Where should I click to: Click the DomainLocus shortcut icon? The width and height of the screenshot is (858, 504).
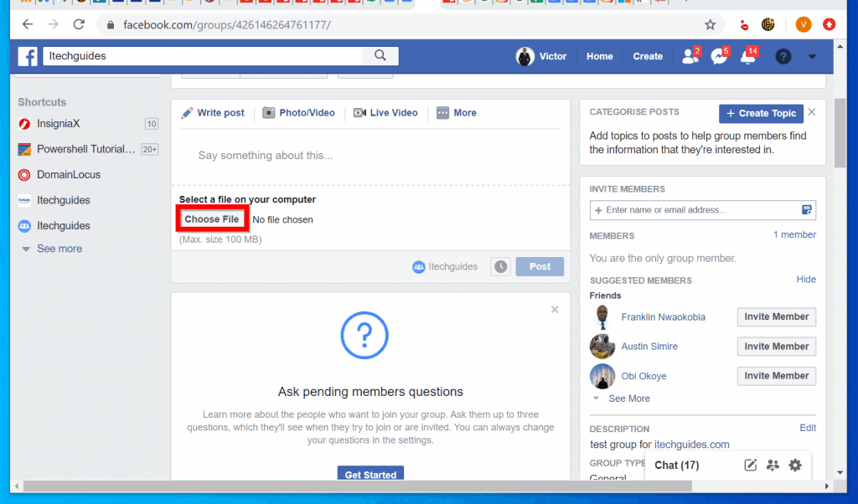pyautogui.click(x=24, y=175)
